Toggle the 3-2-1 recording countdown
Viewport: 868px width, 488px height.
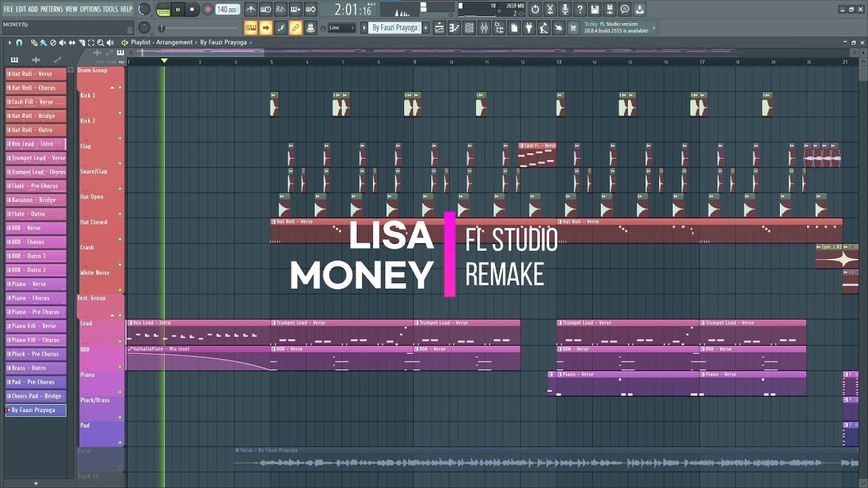(281, 9)
